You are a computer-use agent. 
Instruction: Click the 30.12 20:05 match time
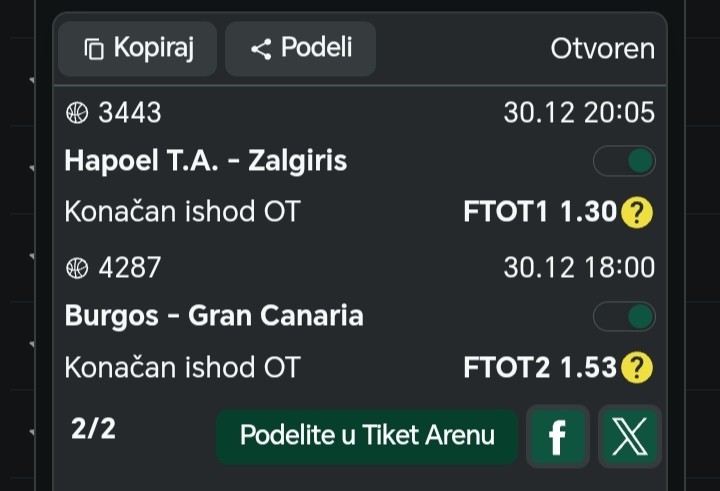coord(579,113)
